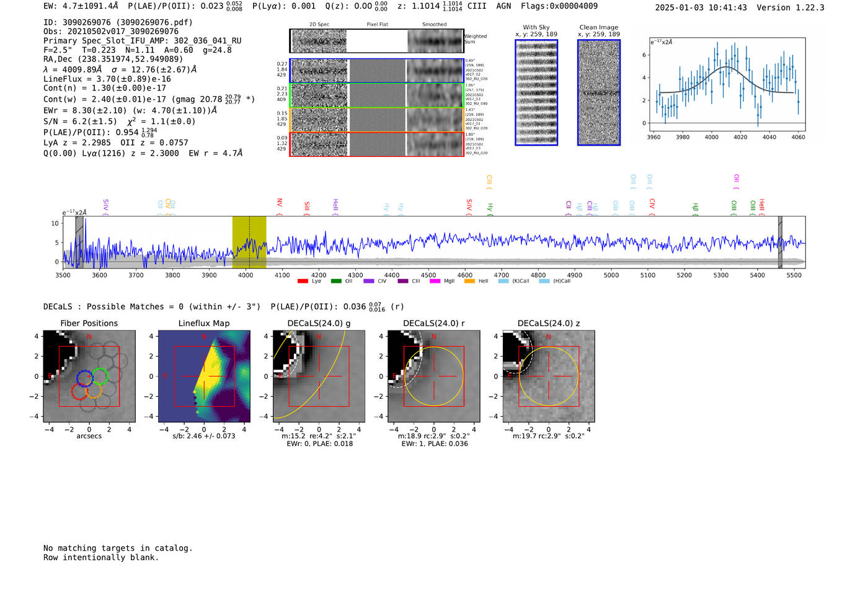Click the blue fiber circle in Fiber Positions
The image size is (868, 591).
tap(85, 378)
